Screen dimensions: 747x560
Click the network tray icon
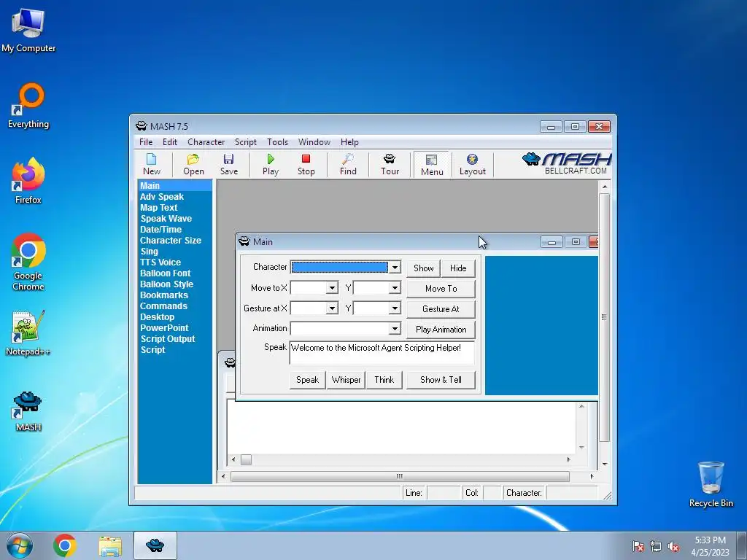(x=656, y=546)
